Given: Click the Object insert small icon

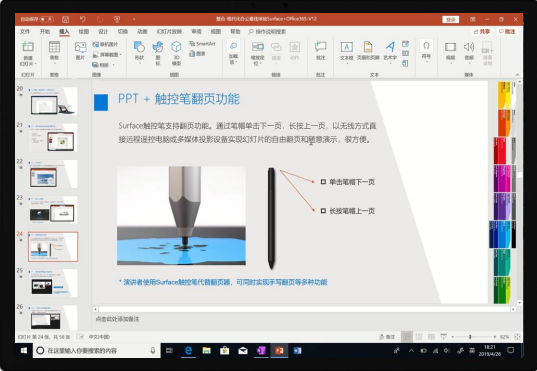Looking at the screenshot, I should coord(405,63).
